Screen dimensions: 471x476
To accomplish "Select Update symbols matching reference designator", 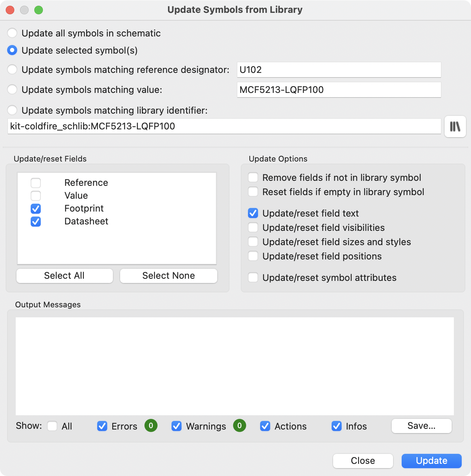I will 12,70.
